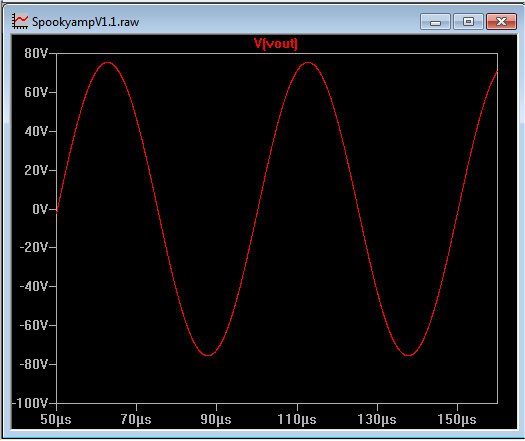
Task: Close the SpookyampV1.1.raw window
Action: [501, 22]
